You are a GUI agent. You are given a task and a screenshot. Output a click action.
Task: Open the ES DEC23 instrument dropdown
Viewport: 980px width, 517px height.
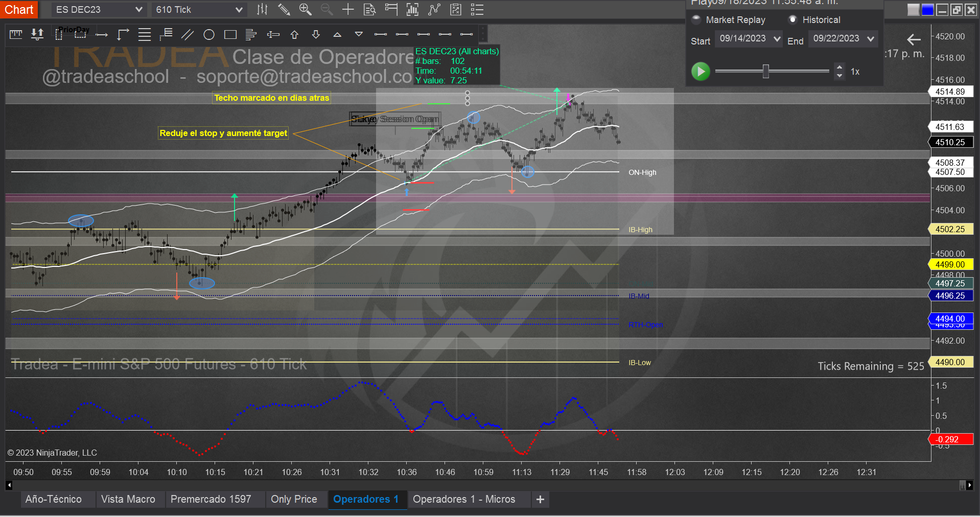(x=99, y=9)
